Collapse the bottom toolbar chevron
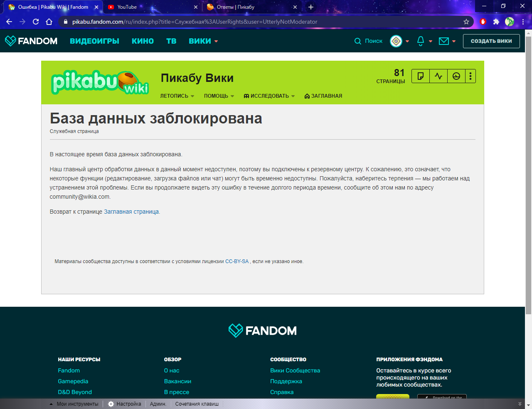This screenshot has height=409, width=532. pos(520,404)
